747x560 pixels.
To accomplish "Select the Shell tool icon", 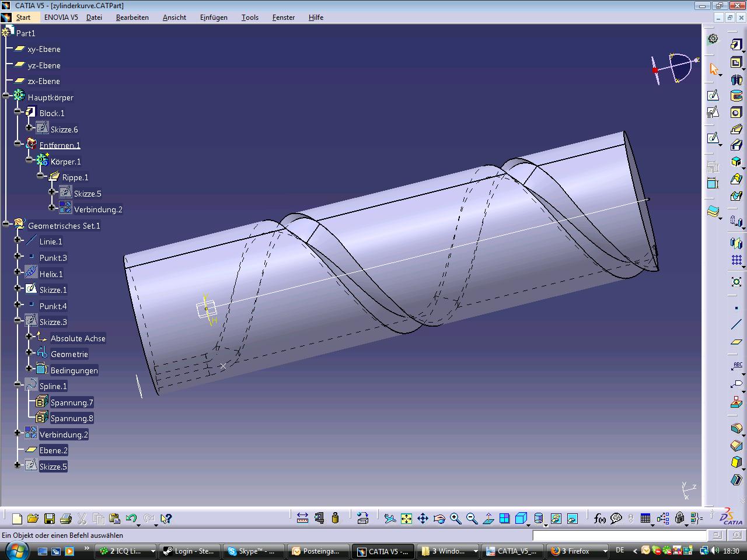I will click(736, 480).
